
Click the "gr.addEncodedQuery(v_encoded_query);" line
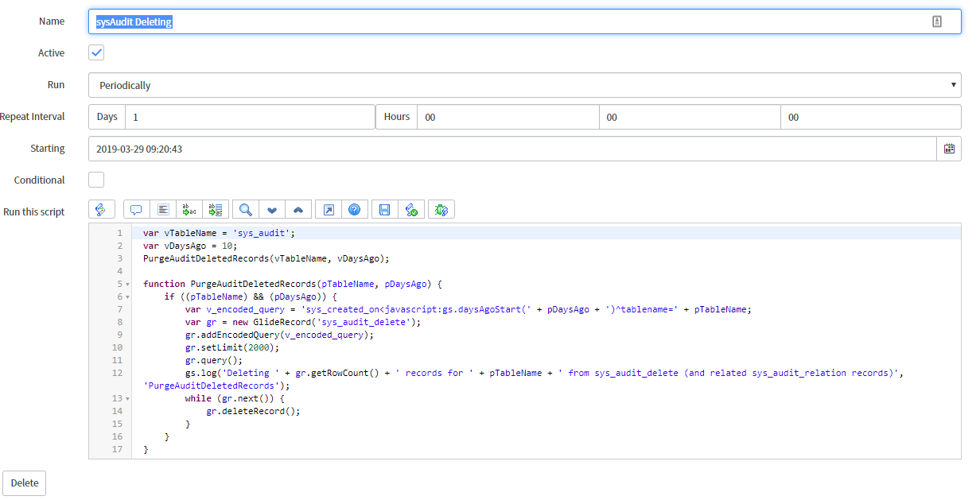coord(279,335)
